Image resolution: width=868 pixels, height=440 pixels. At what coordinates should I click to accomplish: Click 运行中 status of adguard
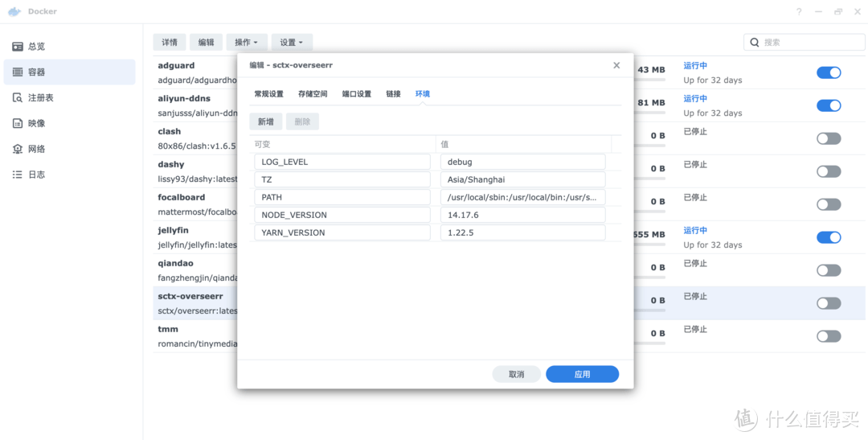695,66
